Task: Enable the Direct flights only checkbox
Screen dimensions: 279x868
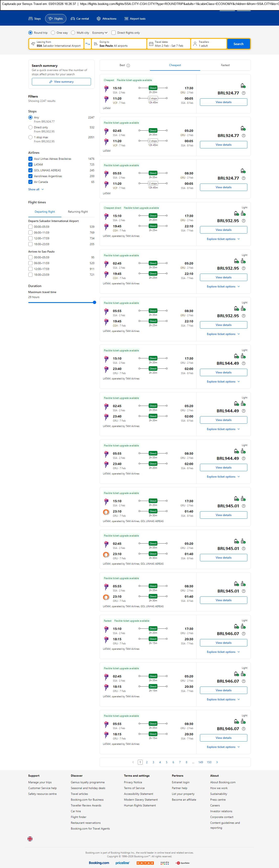Action: pos(114,33)
